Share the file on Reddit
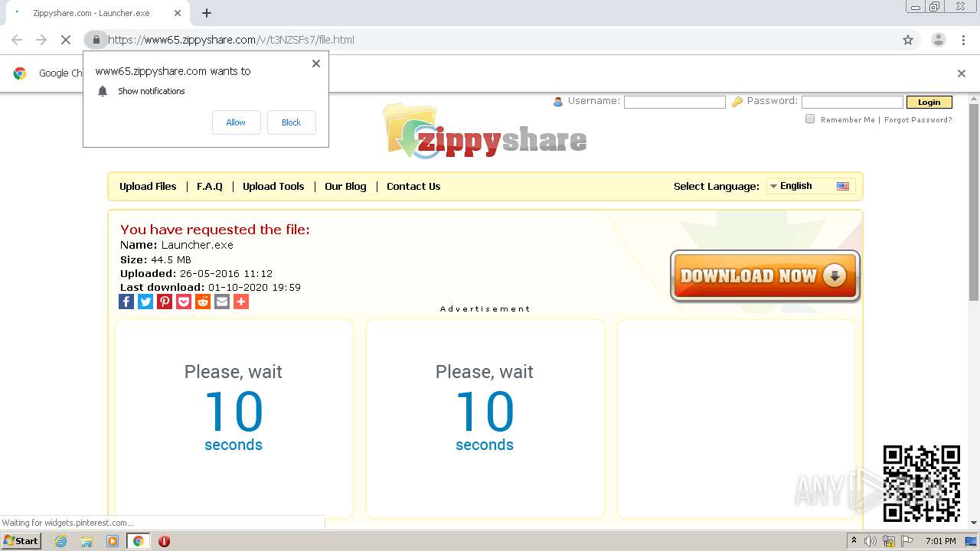 coord(203,302)
